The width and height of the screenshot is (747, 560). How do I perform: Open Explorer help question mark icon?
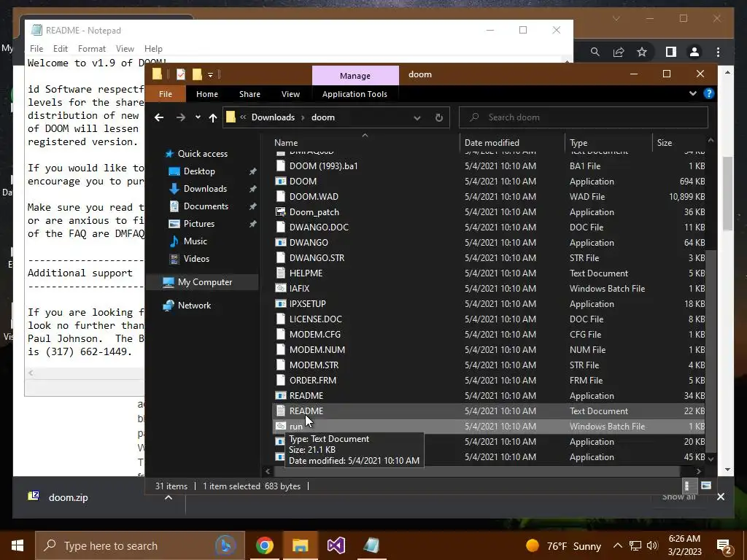tap(709, 93)
